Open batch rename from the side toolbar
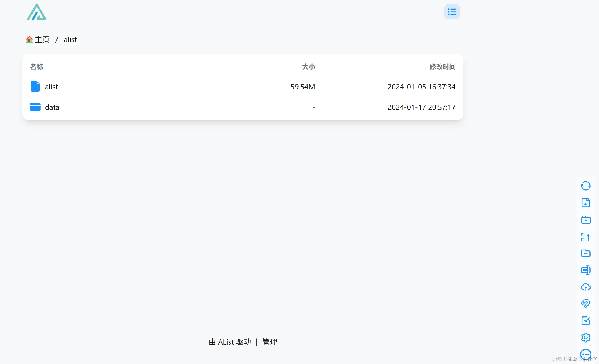This screenshot has width=599, height=364. [586, 270]
